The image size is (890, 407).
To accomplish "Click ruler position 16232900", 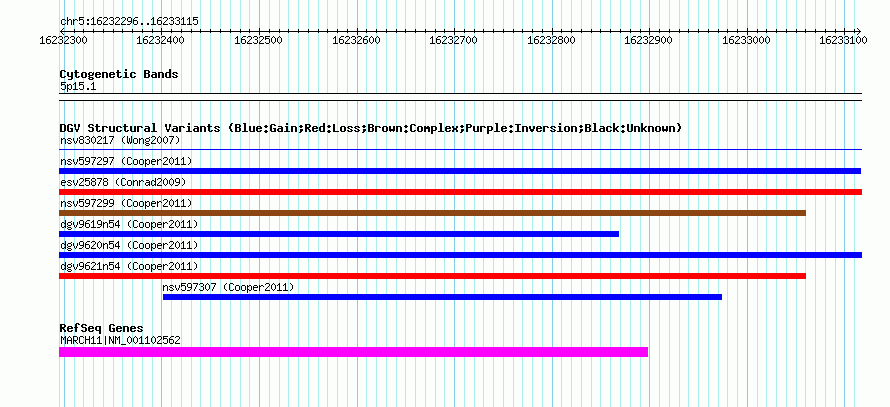I will tap(649, 41).
